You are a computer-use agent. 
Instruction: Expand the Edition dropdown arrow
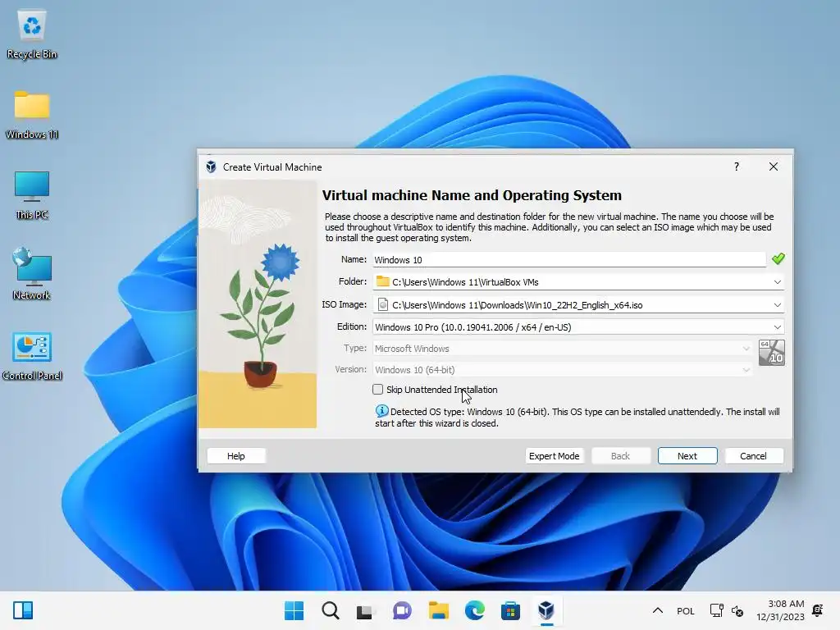point(778,326)
